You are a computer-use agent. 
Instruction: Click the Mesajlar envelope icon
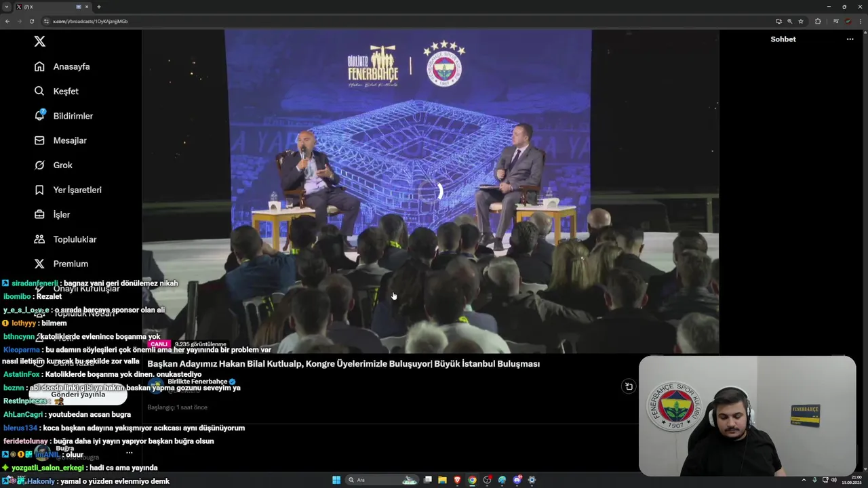[x=39, y=140]
